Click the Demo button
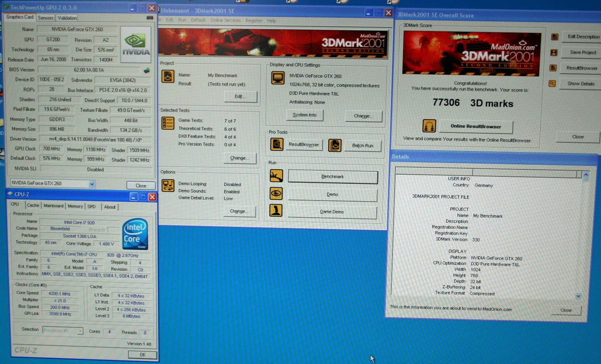Viewport: 601px width, 364px height. coord(332,194)
